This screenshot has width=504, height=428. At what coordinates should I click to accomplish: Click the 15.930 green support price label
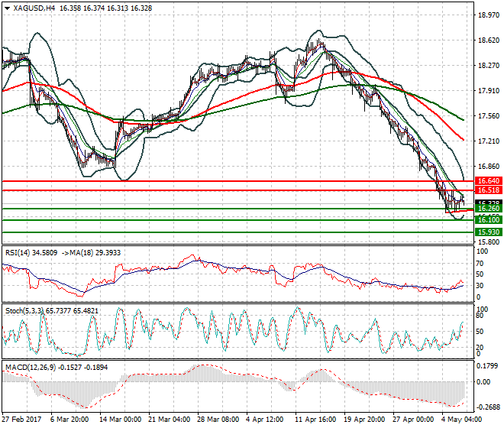coord(489,232)
